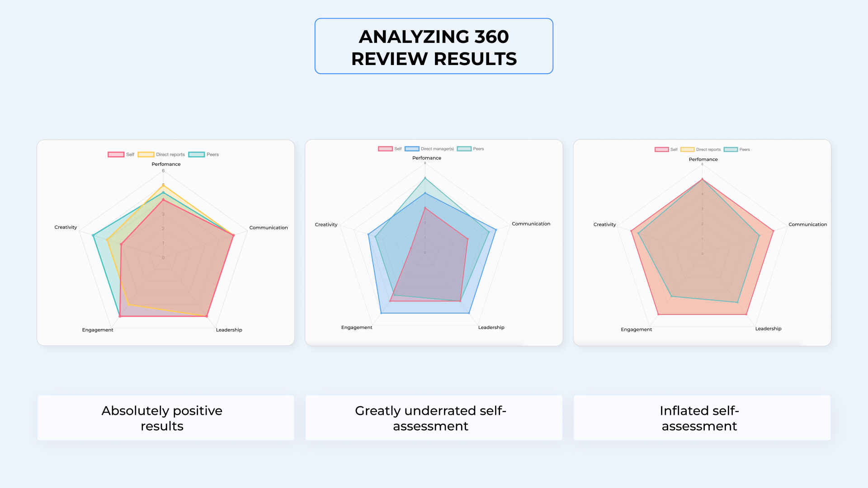Click Leadership label in the inflated self-assessment chart
868x488 pixels.
pyautogui.click(x=768, y=328)
